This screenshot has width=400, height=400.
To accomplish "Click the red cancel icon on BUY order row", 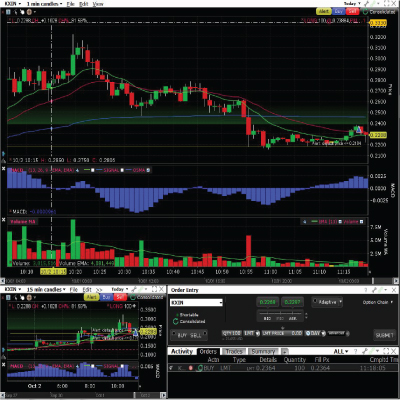I will (x=191, y=368).
